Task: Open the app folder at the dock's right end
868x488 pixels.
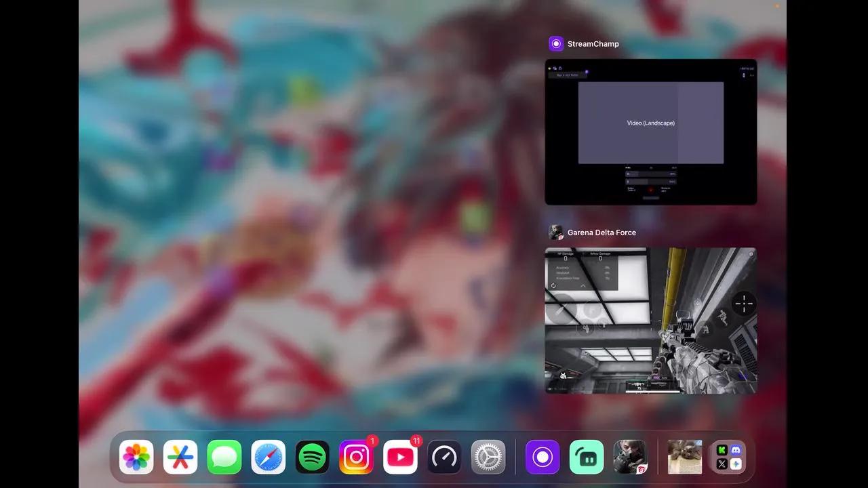Action: pyautogui.click(x=728, y=456)
